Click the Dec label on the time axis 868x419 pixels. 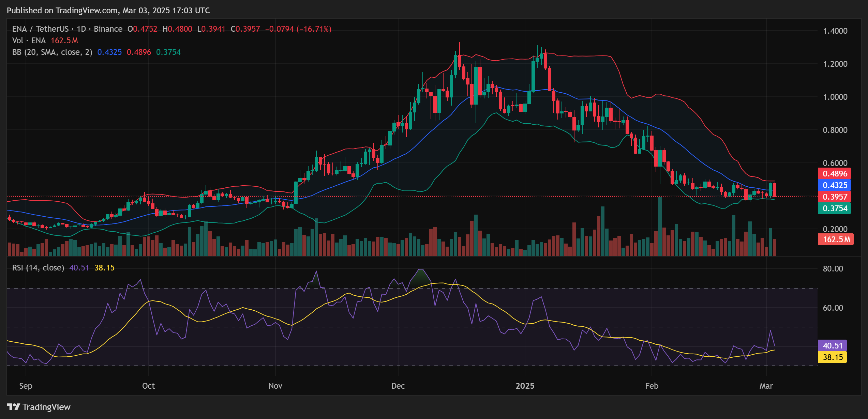[x=398, y=386]
